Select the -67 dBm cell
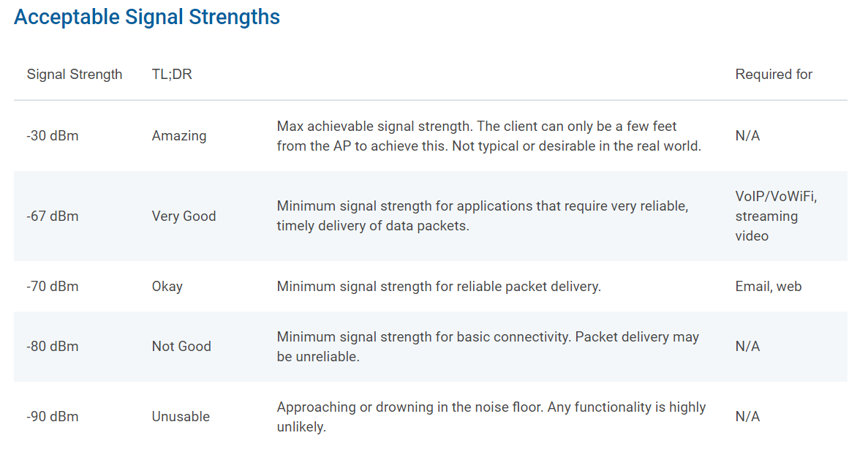Image resolution: width=868 pixels, height=460 pixels. (x=53, y=216)
